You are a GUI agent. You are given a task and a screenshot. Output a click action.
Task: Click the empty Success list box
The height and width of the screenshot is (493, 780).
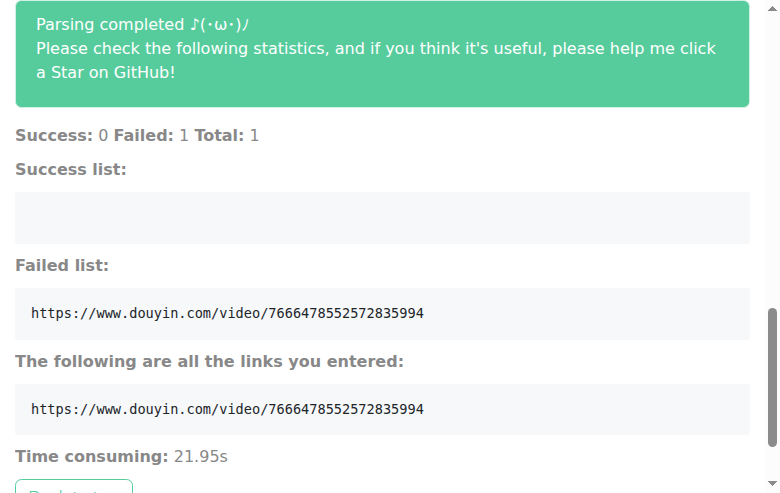[382, 218]
